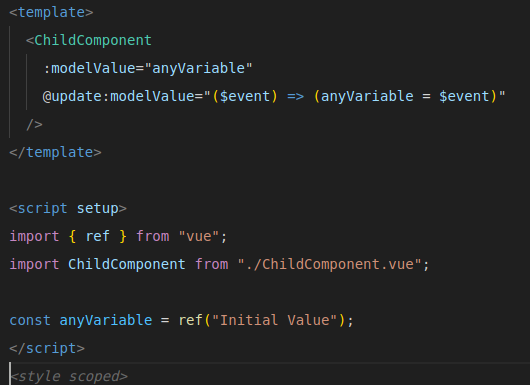This screenshot has height=385, width=530.
Task: Click the <style scoped> line
Action: tap(69, 377)
